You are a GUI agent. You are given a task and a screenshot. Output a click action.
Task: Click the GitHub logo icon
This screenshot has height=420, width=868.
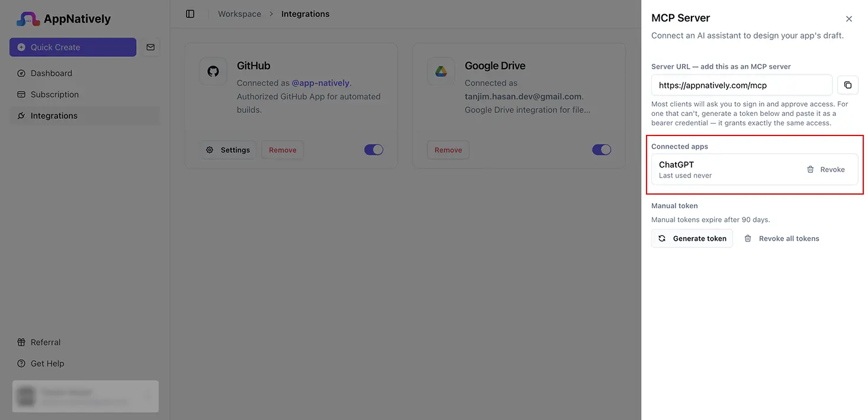click(x=213, y=71)
